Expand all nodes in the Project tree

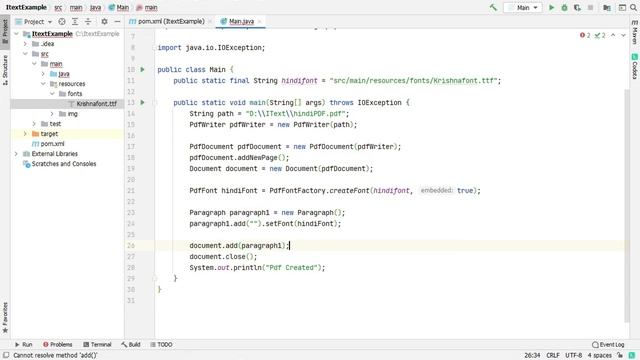pos(75,22)
